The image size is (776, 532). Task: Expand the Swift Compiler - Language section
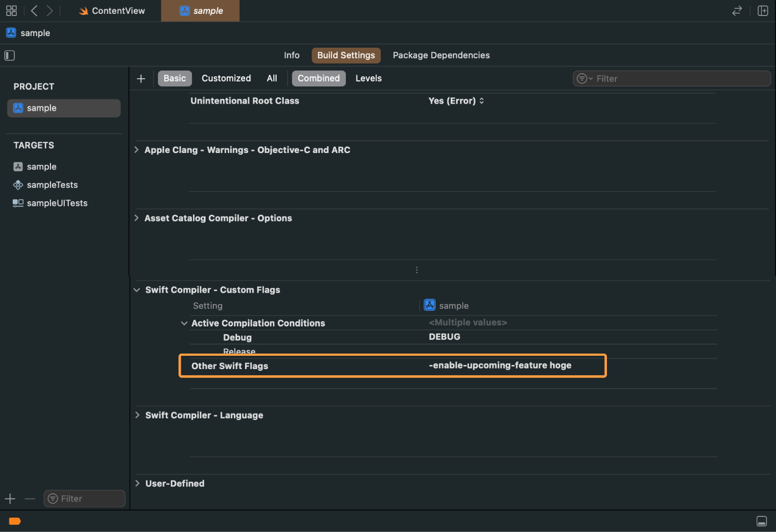pos(137,415)
